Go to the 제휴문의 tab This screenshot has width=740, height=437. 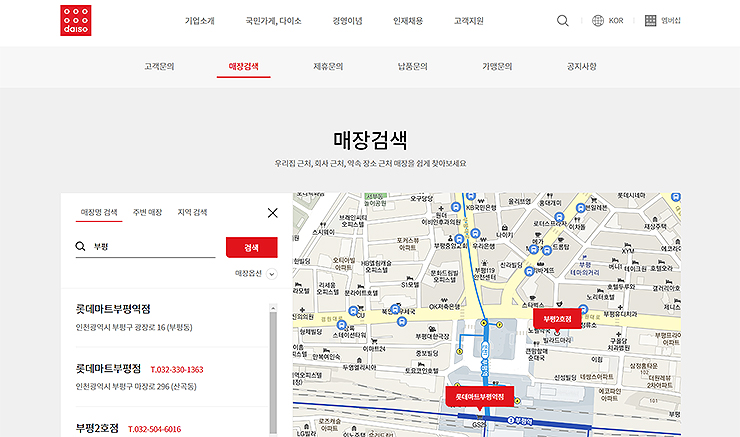point(328,67)
